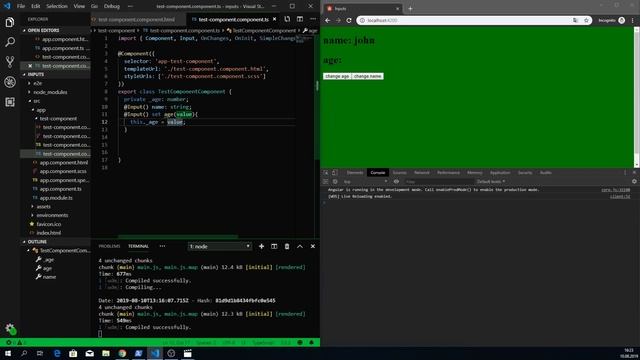The image size is (640, 360).
Task: Kill the terminal with the trash icon
Action: click(287, 247)
